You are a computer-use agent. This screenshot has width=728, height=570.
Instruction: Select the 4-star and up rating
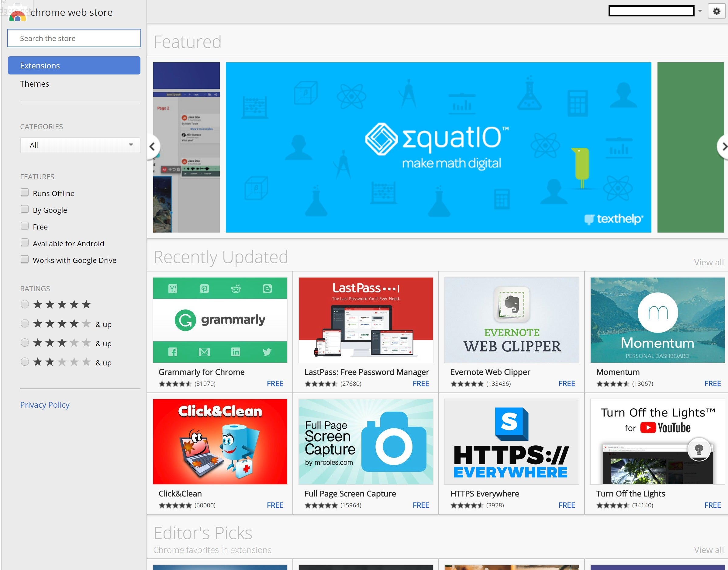pyautogui.click(x=25, y=324)
